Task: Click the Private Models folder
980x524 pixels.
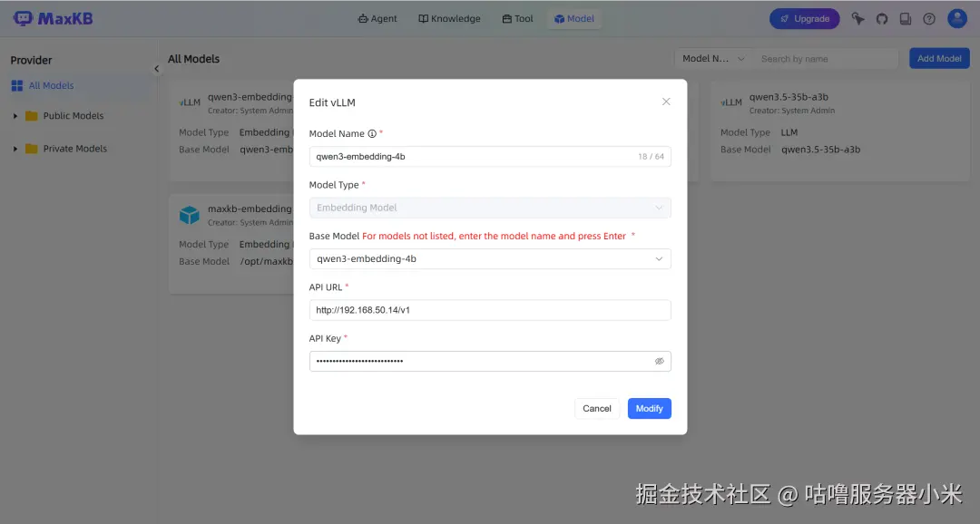Action: tap(75, 149)
